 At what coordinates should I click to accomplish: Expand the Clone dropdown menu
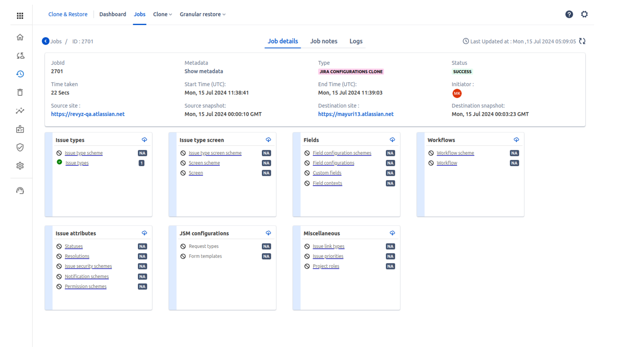coord(162,14)
